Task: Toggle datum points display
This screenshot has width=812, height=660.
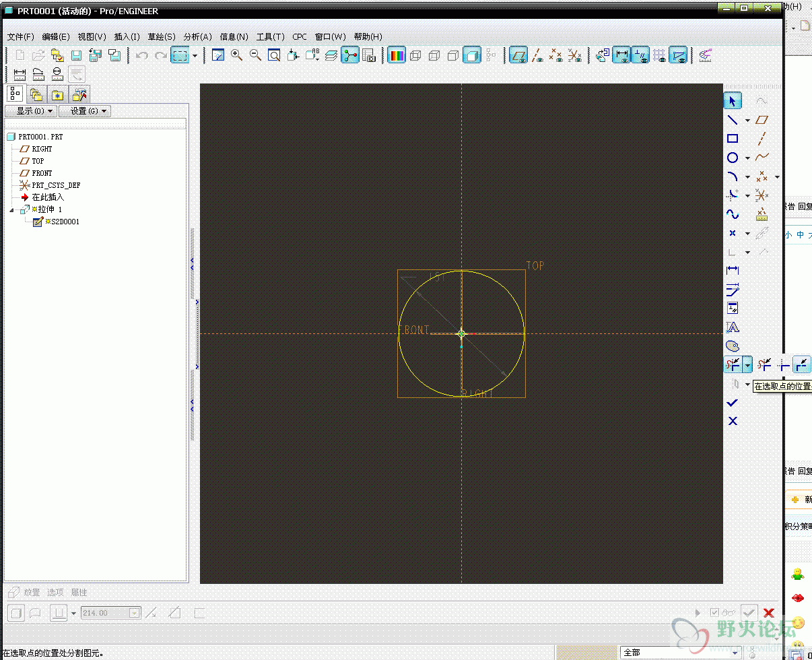Action: [x=556, y=56]
